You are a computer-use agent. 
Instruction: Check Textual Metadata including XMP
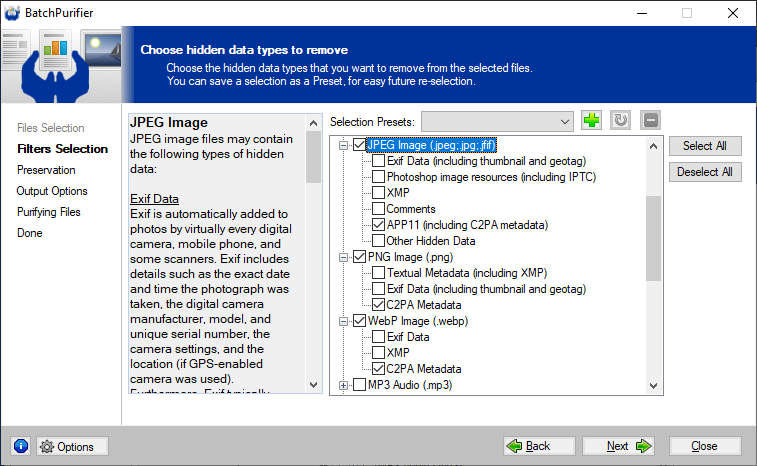tap(378, 273)
